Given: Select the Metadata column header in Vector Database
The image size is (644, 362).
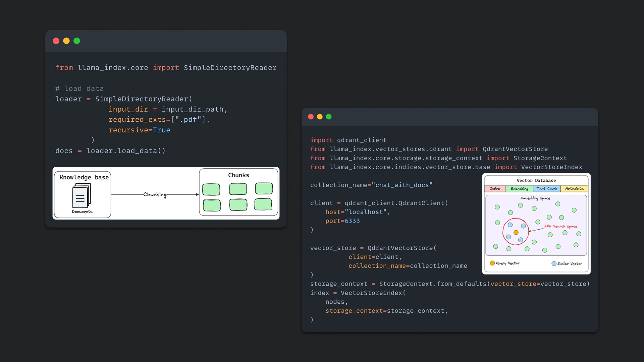Looking at the screenshot, I should pos(574,189).
